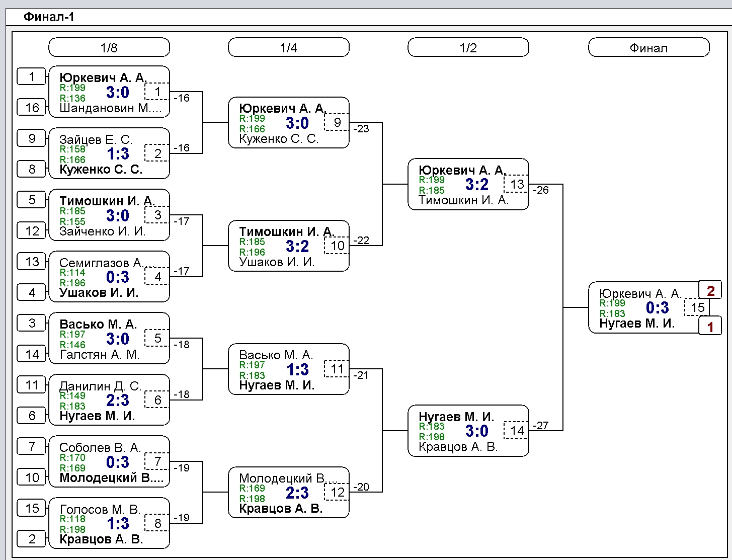Click 3:0 score in Нугаев–Кравцов semifinal

[x=477, y=431]
